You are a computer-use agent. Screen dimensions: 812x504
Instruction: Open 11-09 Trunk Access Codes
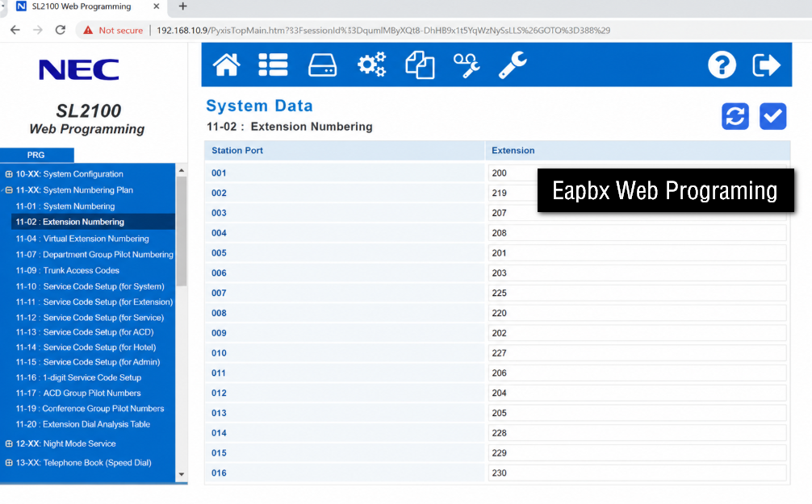(x=67, y=270)
